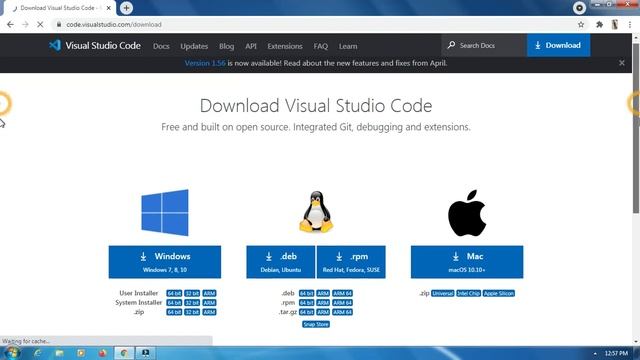This screenshot has height=360, width=640.
Task: Click the Search Docs magnifier icon
Action: coord(451,45)
